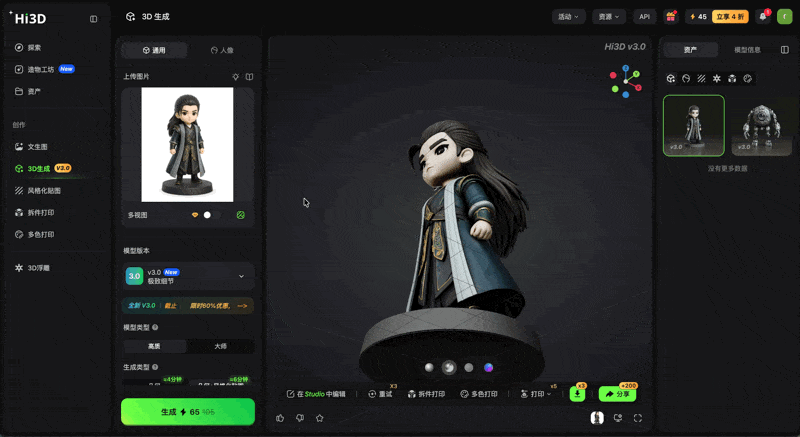Click 多色打印 in the viewer toolbar

479,394
